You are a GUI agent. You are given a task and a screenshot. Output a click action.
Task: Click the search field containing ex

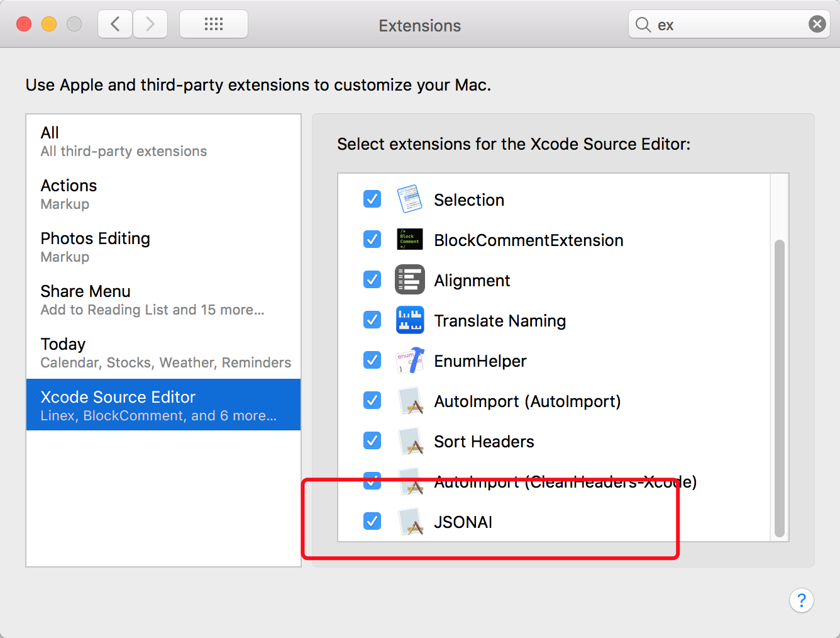tap(729, 25)
